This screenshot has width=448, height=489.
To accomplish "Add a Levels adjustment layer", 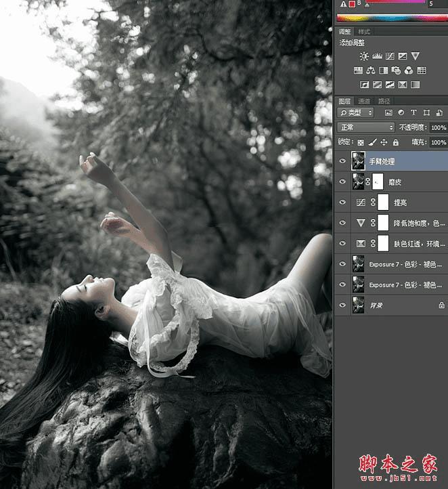I will [x=377, y=56].
